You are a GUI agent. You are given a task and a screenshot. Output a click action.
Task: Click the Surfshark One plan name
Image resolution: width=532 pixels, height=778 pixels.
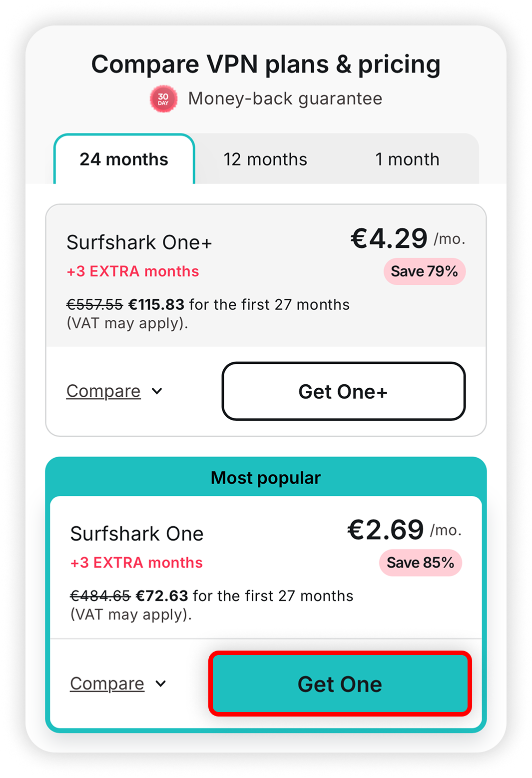pos(137,533)
